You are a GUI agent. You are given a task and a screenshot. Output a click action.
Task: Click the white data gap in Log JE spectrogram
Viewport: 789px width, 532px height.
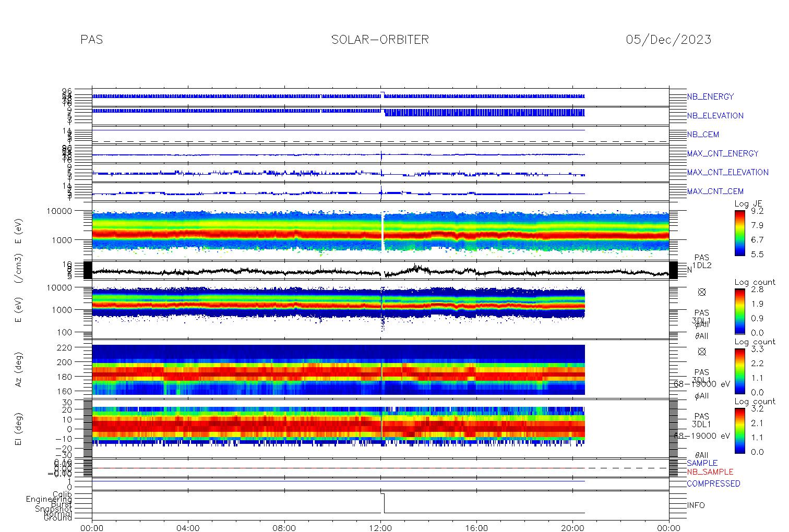(x=384, y=232)
